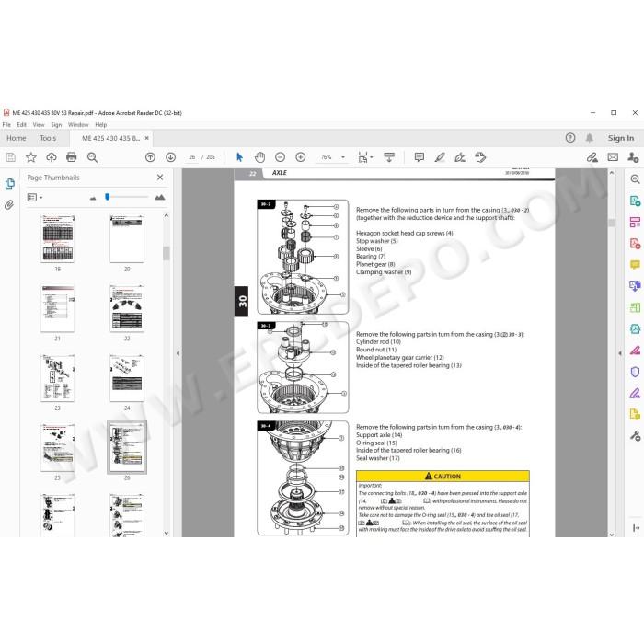Viewport: 644px width, 644px height.
Task: Open thumbnails options menu dropdown
Action: click(35, 198)
